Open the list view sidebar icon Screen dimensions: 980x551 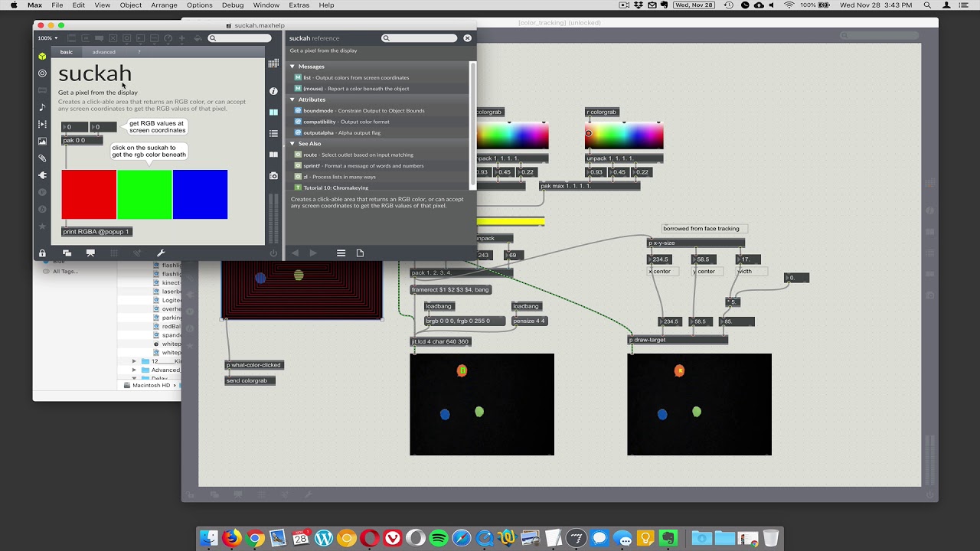[x=273, y=134]
